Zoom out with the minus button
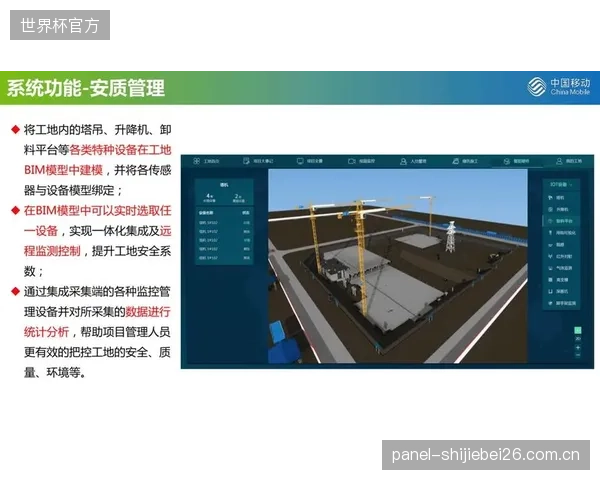 point(578,356)
